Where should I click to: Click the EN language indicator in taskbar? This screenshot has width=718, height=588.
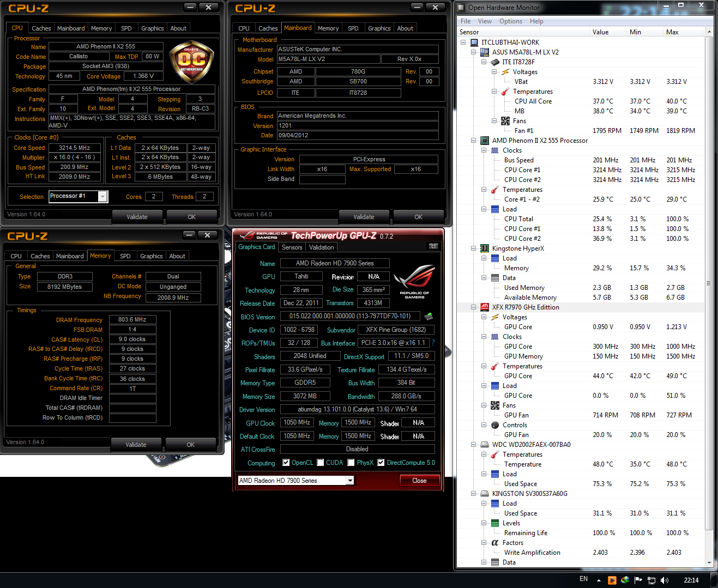click(583, 579)
